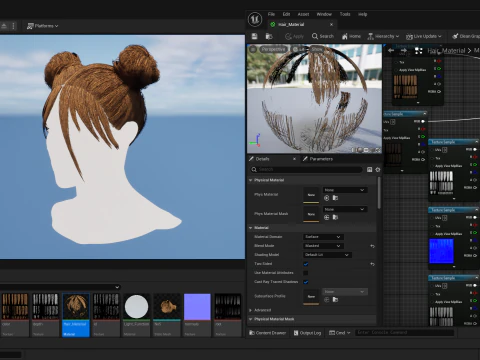Open the Material Domain dropdown
Screen dimensions: 480x360
tap(323, 237)
